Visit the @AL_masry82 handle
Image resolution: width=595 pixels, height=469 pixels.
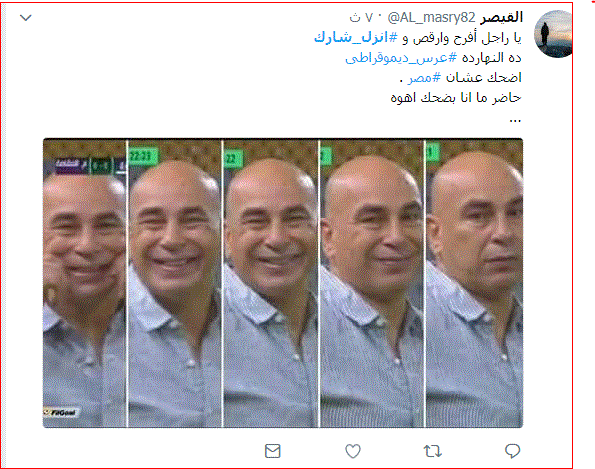click(431, 17)
